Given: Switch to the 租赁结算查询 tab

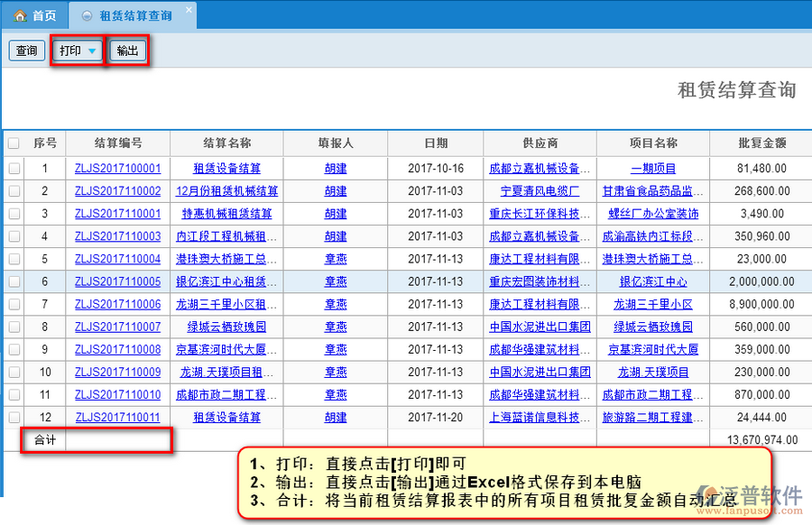Looking at the screenshot, I should point(135,15).
